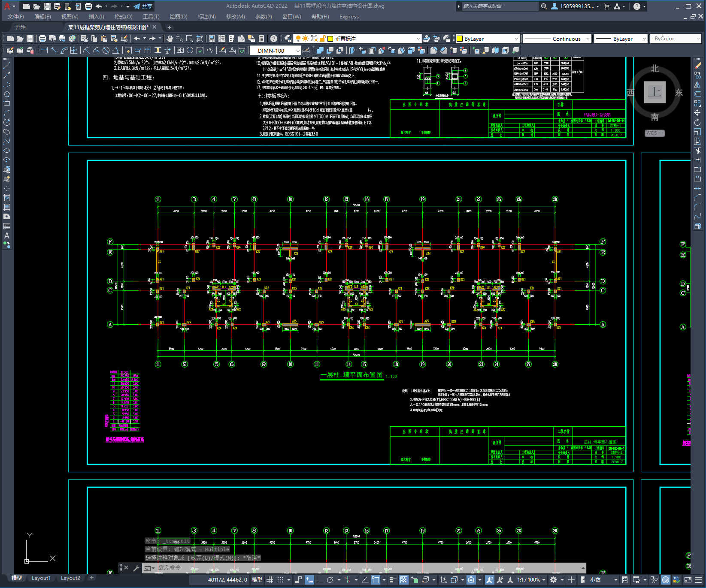Open the QuickCalc calculator icon

point(261,39)
